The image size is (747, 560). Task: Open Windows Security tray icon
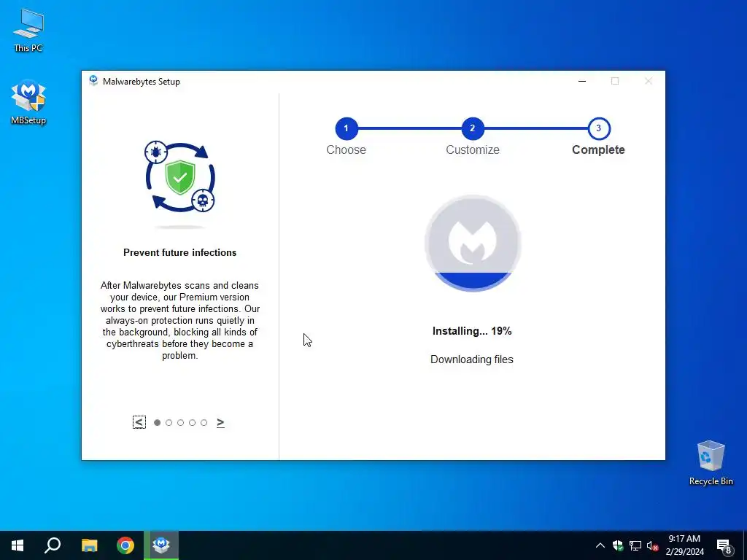618,545
